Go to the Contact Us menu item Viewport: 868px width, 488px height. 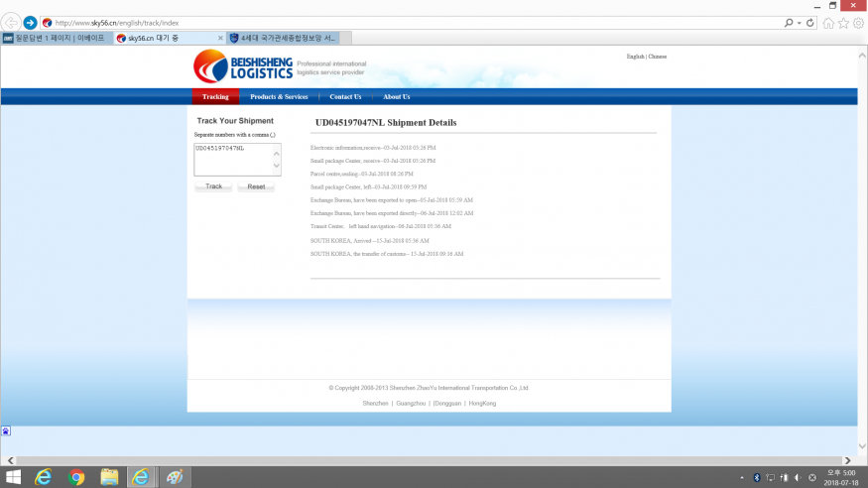point(345,97)
